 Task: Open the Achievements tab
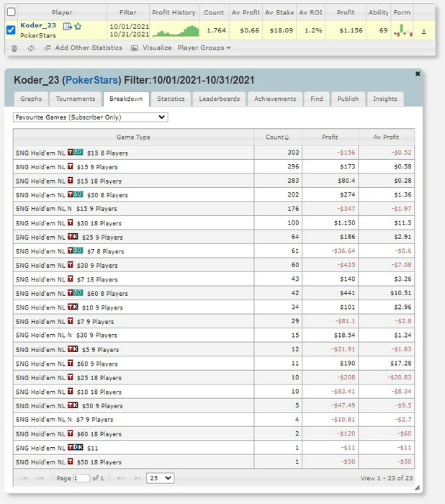(275, 99)
